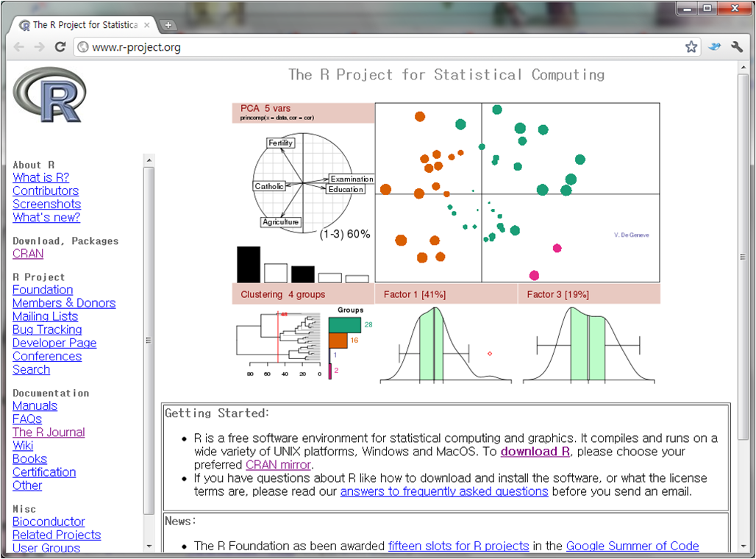Open the Books link
This screenshot has width=756, height=559.
[30, 459]
